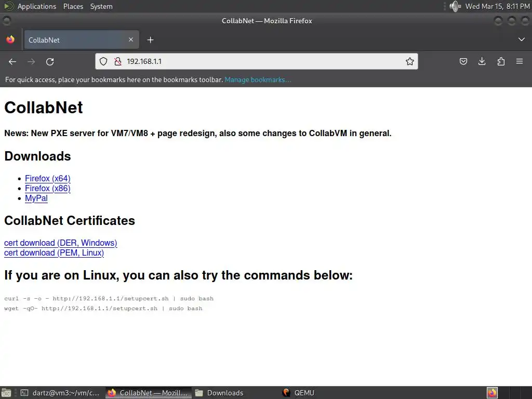Open a new tab with plus button
Image resolution: width=532 pixels, height=399 pixels.
coord(150,40)
